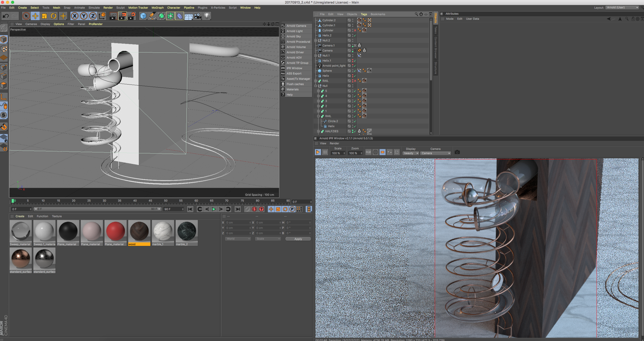This screenshot has height=341, width=644.
Task: Toggle Sphere visibility dots
Action: [353, 71]
